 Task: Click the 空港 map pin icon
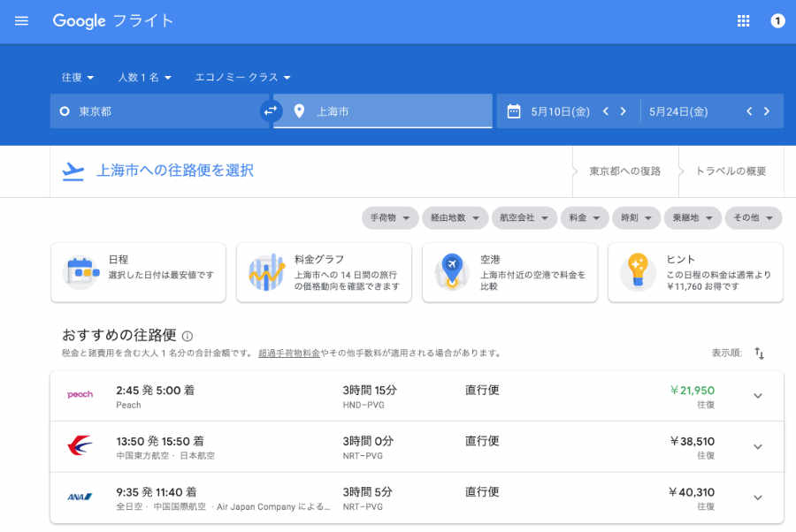(452, 272)
